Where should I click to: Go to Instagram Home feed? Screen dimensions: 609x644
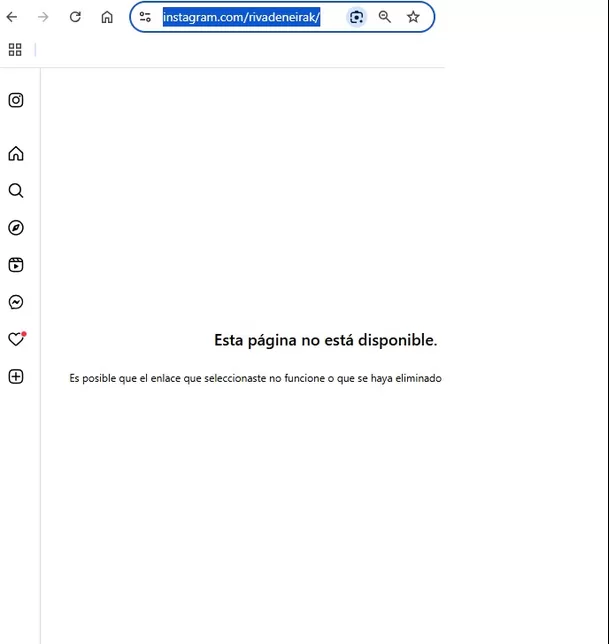[x=16, y=154]
